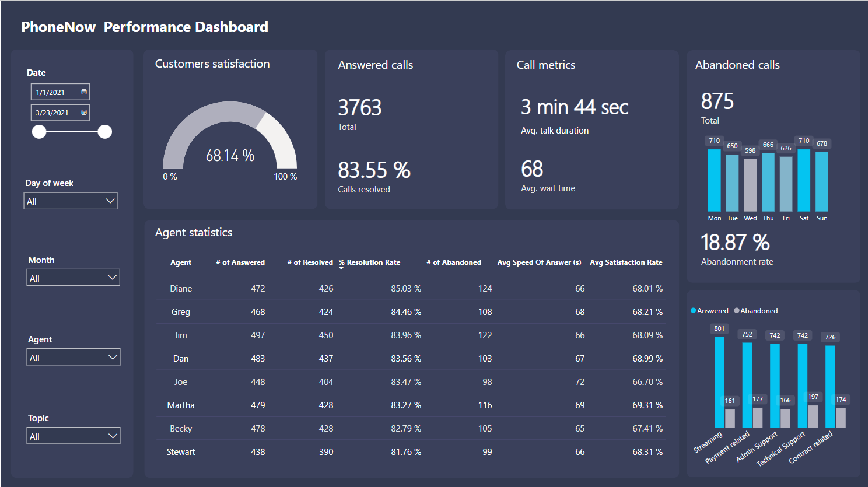Select agent Stewart in the table
The width and height of the screenshot is (868, 487).
point(181,452)
